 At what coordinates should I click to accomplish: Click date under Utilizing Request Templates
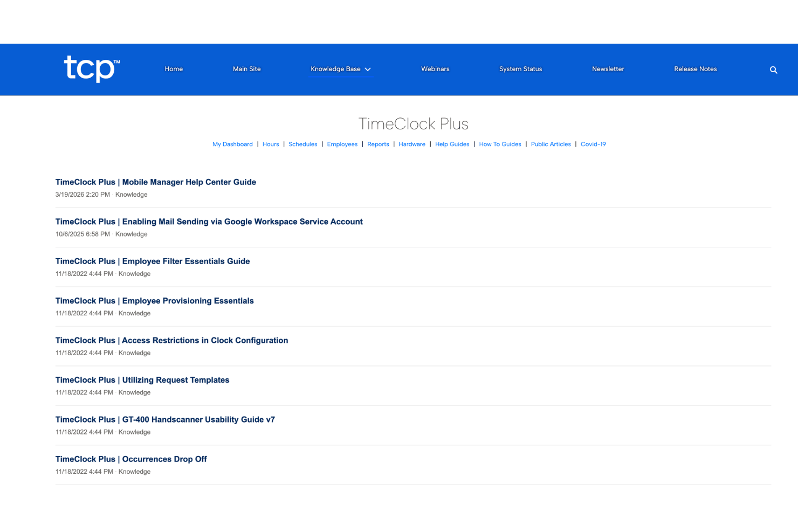point(84,392)
